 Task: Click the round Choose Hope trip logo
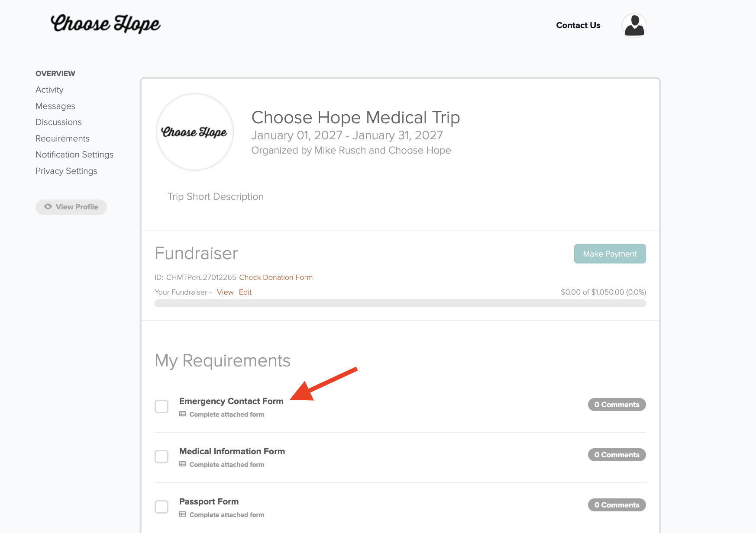194,132
